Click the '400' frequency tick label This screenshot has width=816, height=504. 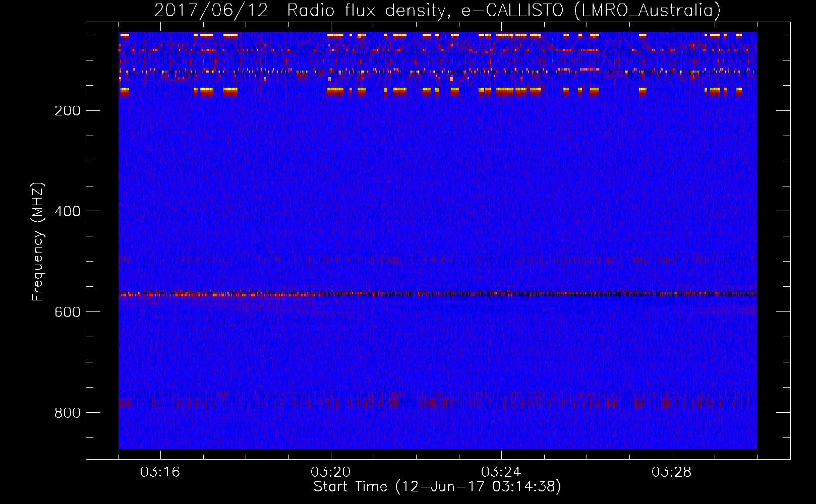click(68, 211)
